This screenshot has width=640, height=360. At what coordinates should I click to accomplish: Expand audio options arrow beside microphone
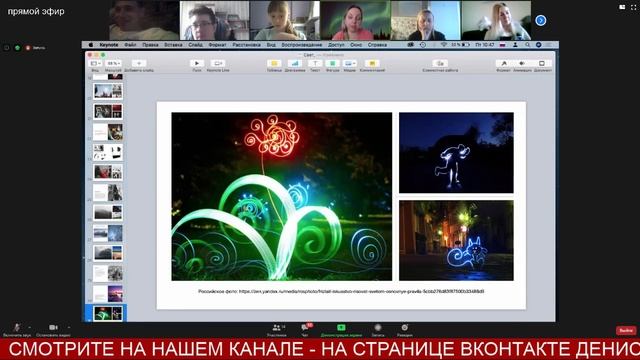[29, 327]
